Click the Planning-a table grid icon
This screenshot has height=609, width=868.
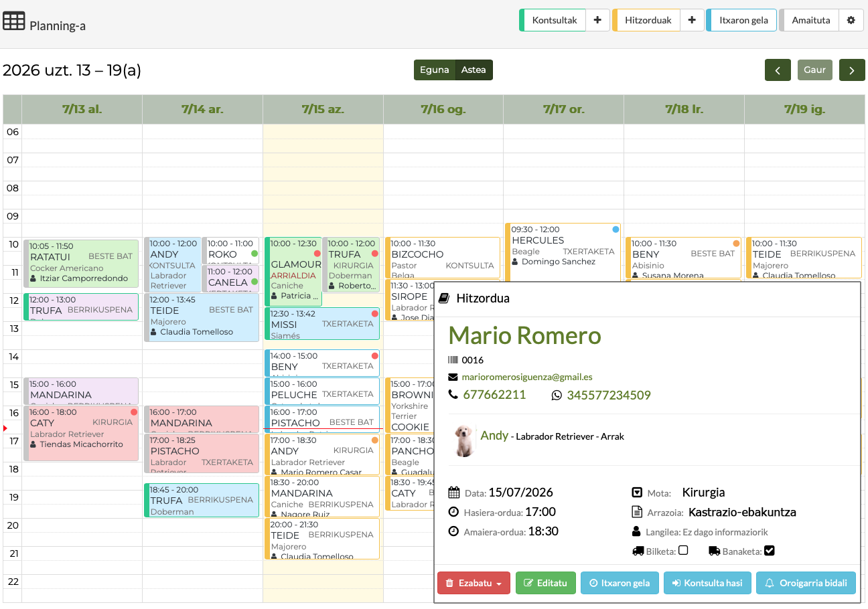pyautogui.click(x=14, y=21)
